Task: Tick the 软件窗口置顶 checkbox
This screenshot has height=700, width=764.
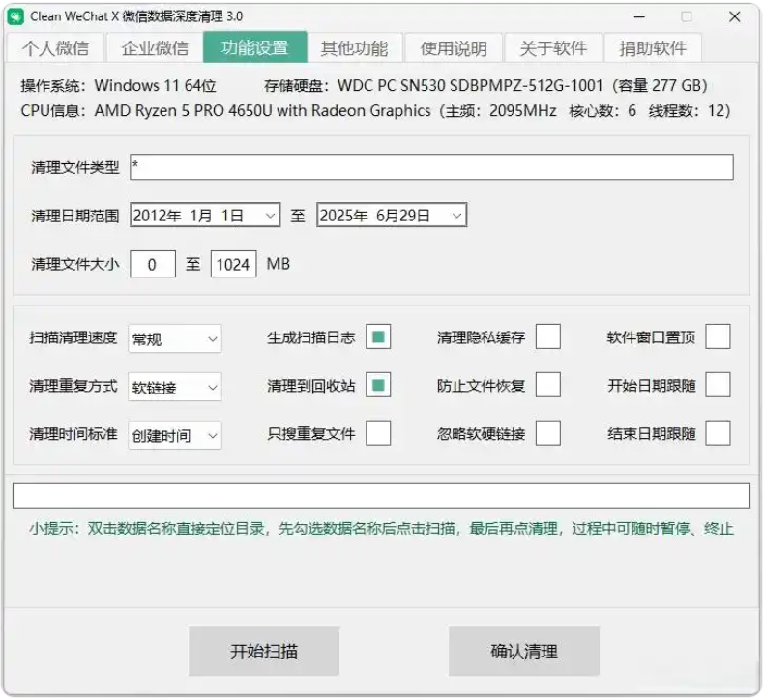Action: tap(718, 337)
